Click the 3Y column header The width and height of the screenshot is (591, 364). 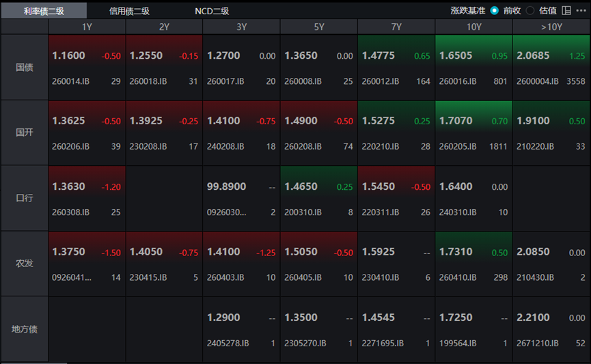tap(242, 27)
